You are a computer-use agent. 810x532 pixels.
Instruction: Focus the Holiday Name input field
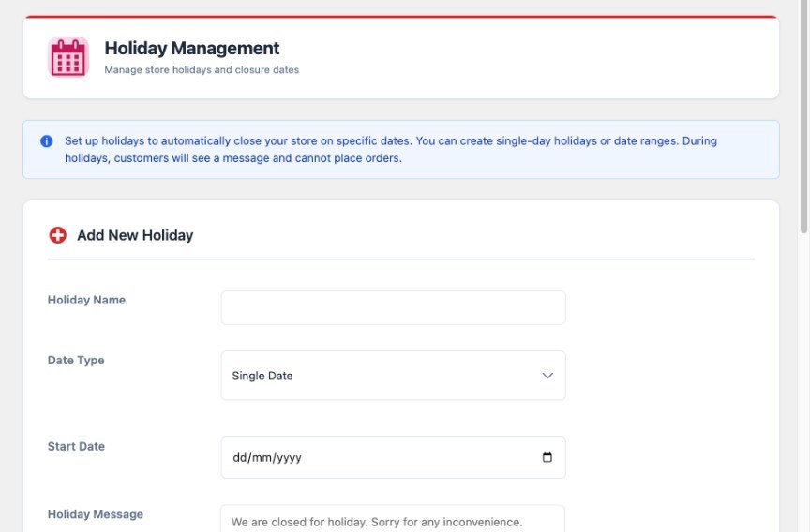(x=393, y=307)
